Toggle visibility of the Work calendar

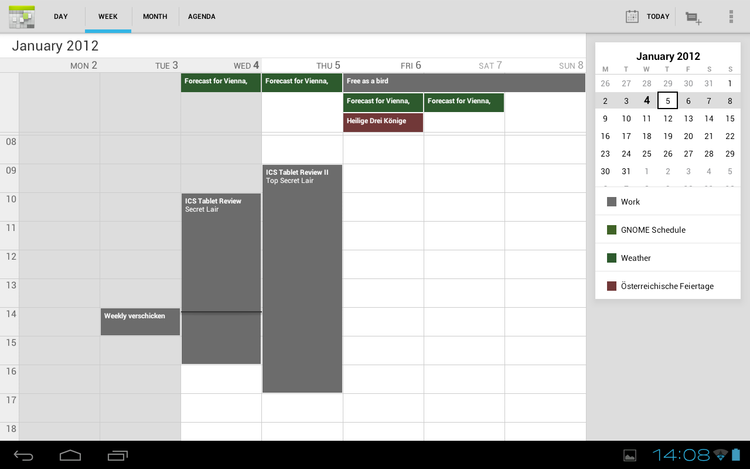pos(612,202)
